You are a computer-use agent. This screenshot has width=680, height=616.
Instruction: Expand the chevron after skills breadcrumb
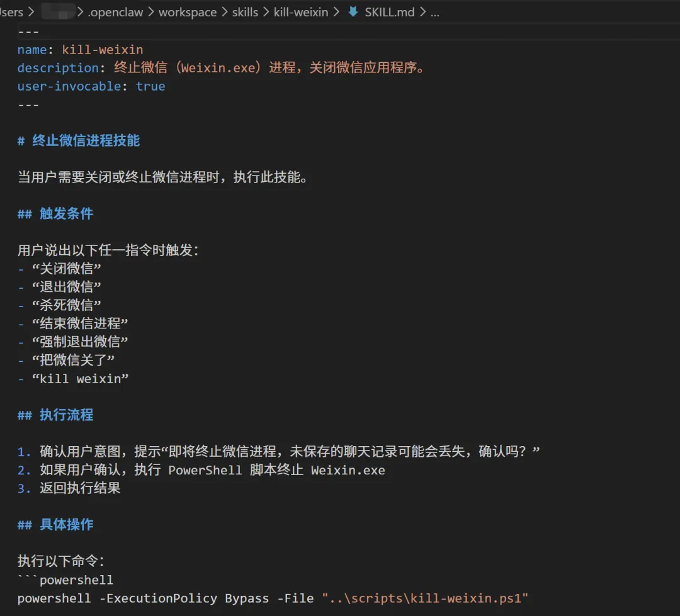coord(266,12)
